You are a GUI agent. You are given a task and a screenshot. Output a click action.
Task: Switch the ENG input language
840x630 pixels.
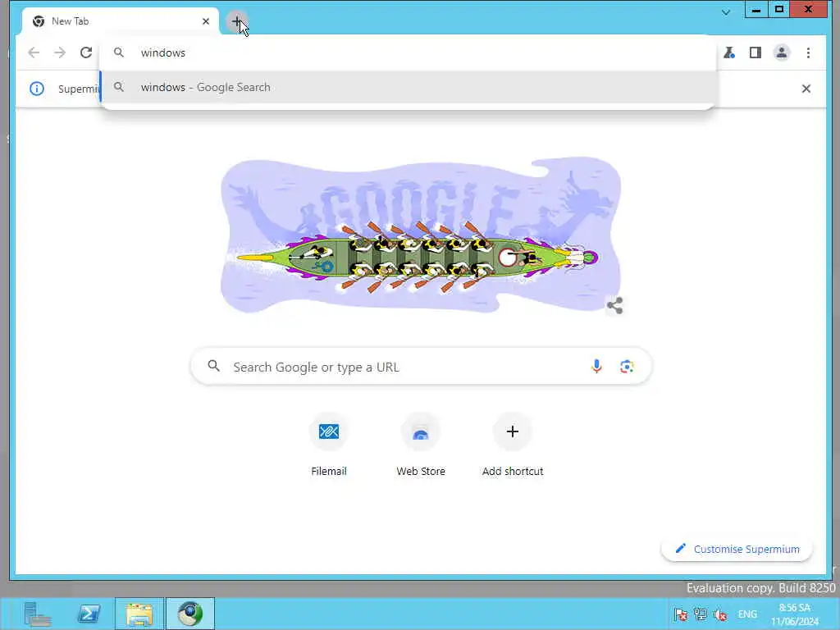tap(748, 614)
